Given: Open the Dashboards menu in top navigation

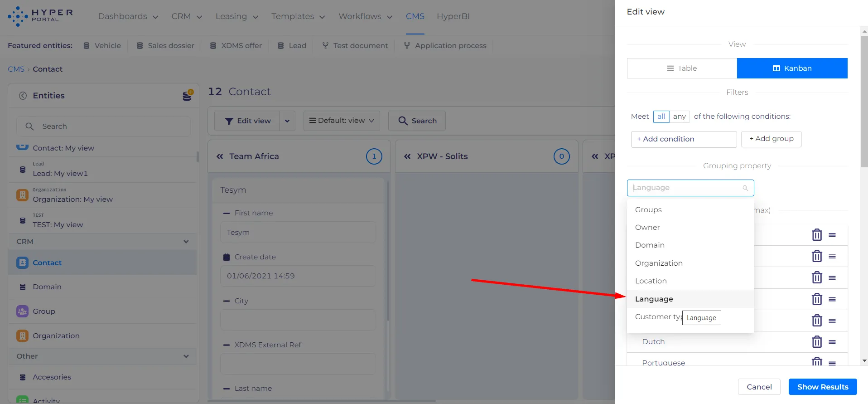Looking at the screenshot, I should click(x=128, y=17).
